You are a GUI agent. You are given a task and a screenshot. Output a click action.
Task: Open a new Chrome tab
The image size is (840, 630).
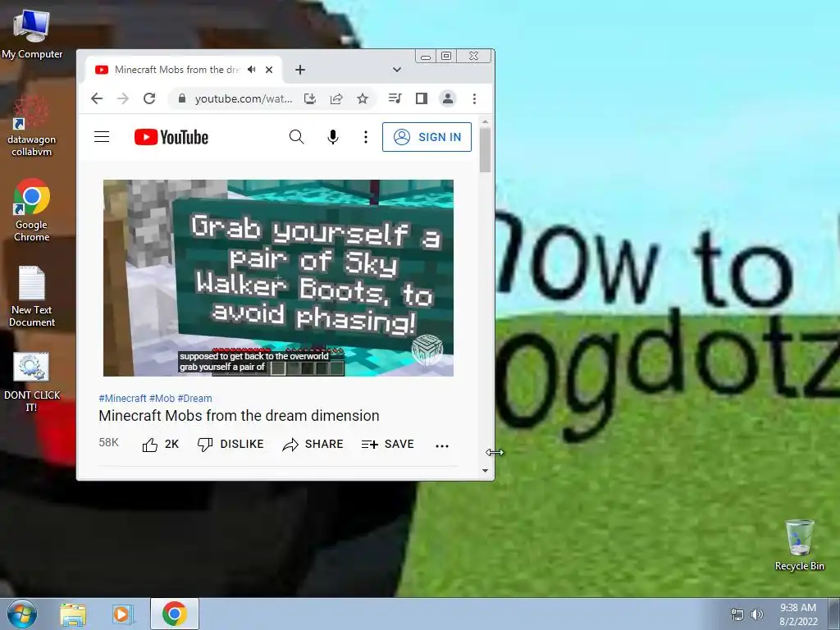[x=300, y=70]
